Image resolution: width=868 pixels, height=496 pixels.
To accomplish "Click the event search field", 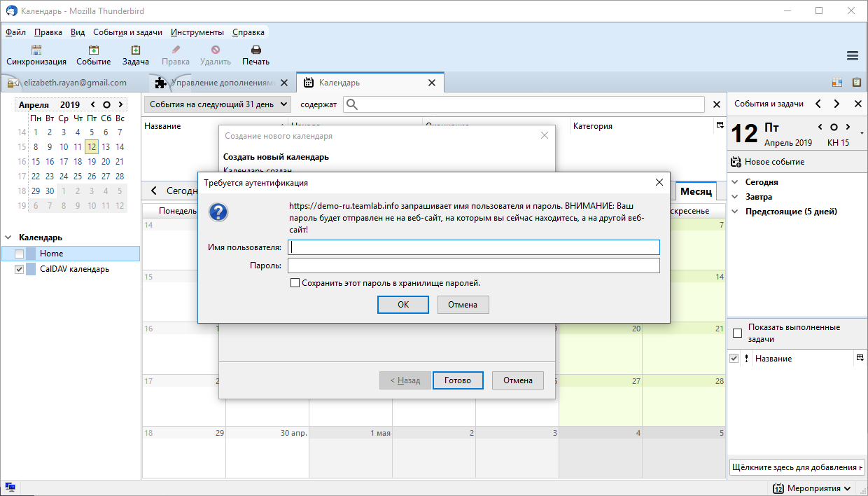I will click(x=524, y=104).
